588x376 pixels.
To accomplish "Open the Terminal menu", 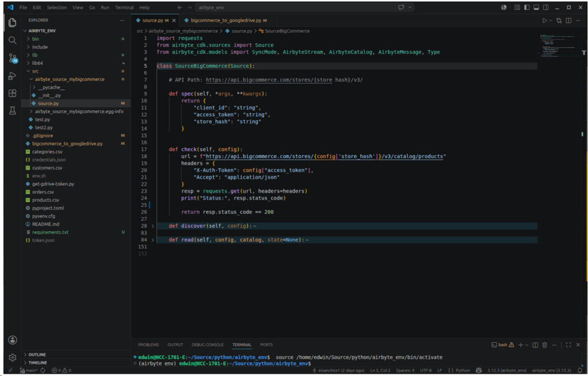I will (124, 7).
